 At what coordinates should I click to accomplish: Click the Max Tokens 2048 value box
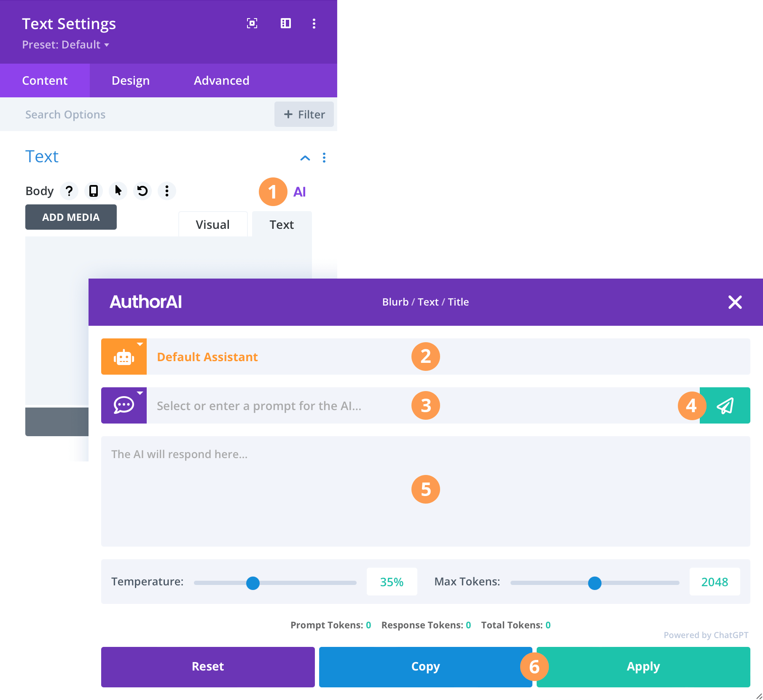[715, 582]
